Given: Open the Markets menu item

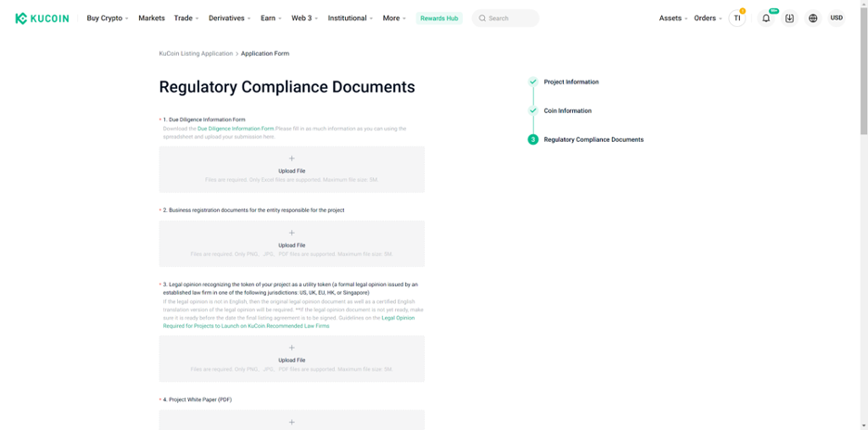Looking at the screenshot, I should pos(151,18).
